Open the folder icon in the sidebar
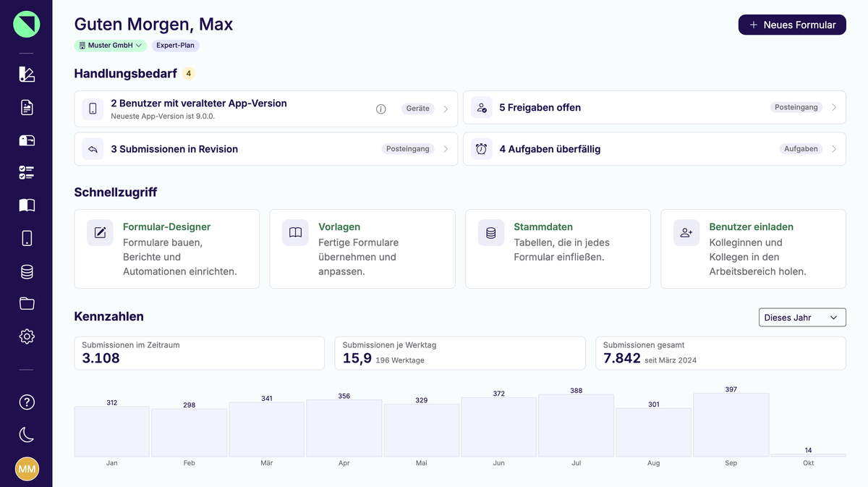 coord(27,303)
